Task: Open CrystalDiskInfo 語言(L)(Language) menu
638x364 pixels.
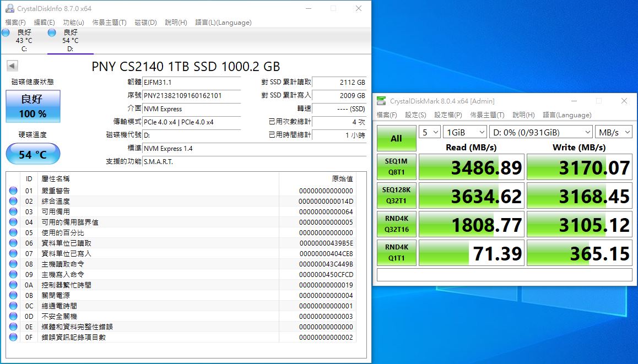Action: pyautogui.click(x=223, y=23)
